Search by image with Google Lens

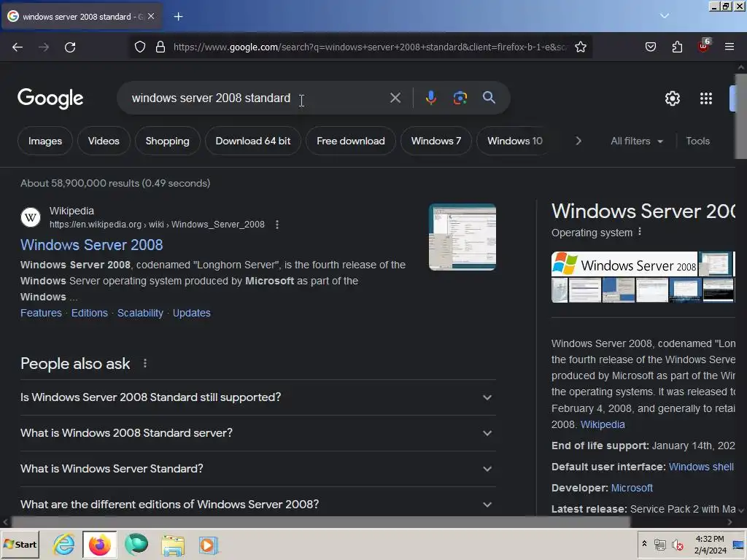(460, 98)
